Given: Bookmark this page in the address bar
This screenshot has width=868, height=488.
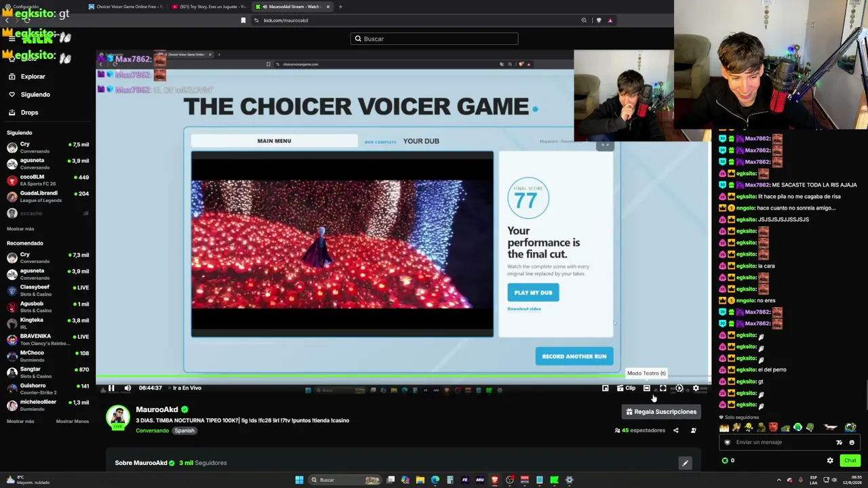Looking at the screenshot, I should coord(243,20).
